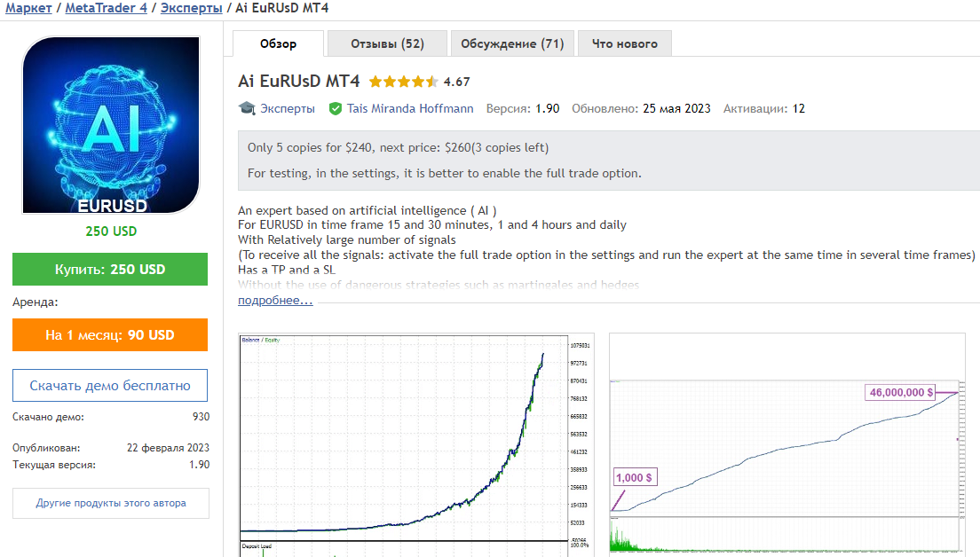This screenshot has width=980, height=557.
Task: Open the balance/equity chart screenshot
Action: click(x=416, y=445)
